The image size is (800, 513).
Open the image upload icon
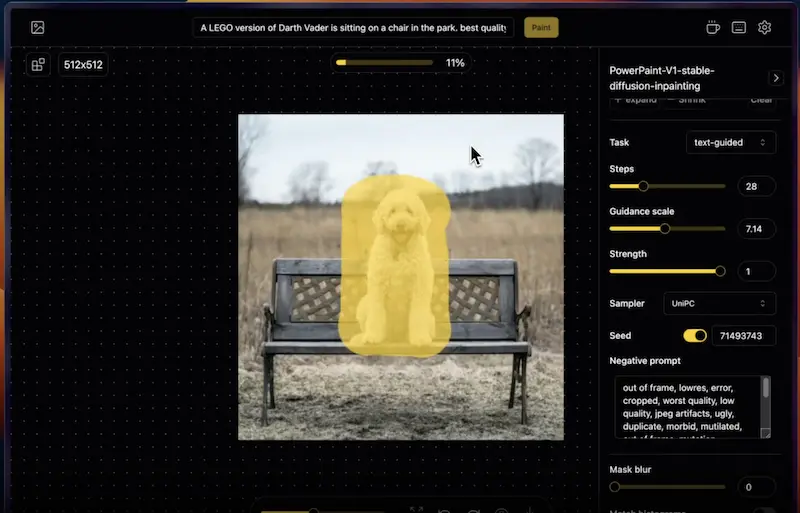click(38, 28)
